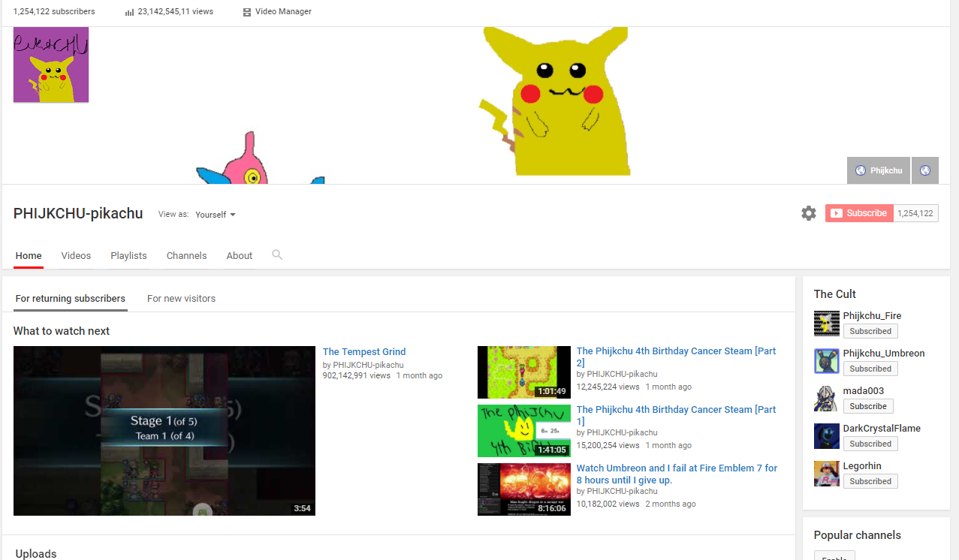Select For returning subscribers tab

(x=71, y=298)
